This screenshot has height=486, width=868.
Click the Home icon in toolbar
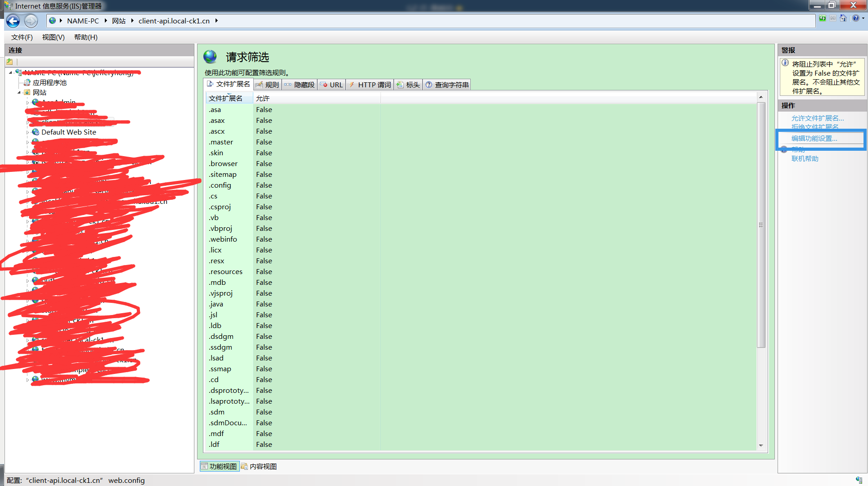tap(843, 18)
